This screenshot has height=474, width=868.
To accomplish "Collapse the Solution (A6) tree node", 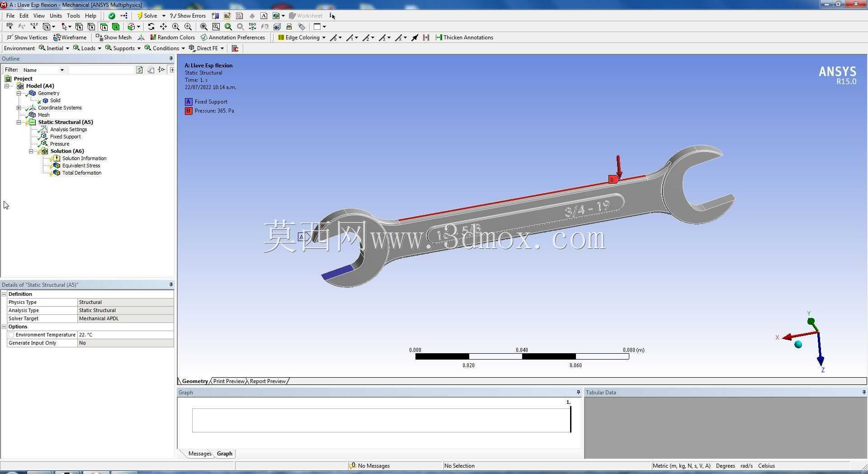I will (31, 152).
